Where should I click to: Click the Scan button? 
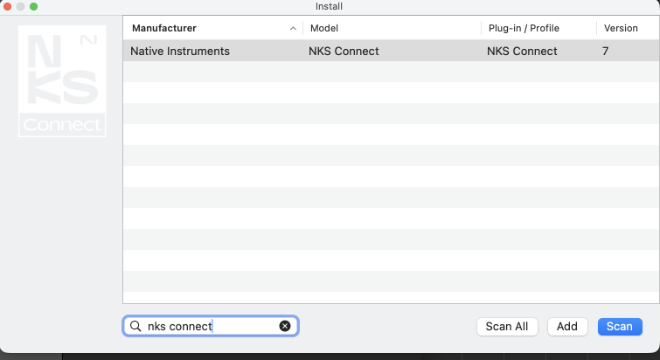click(620, 326)
